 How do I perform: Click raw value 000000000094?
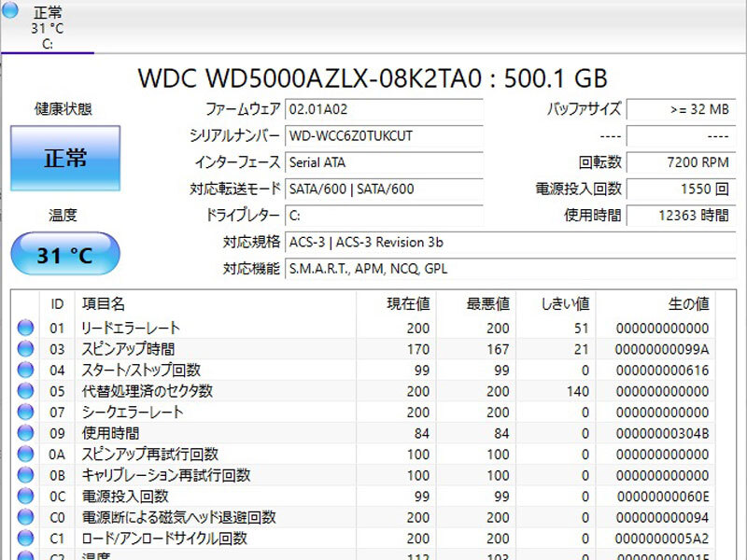tap(662, 517)
